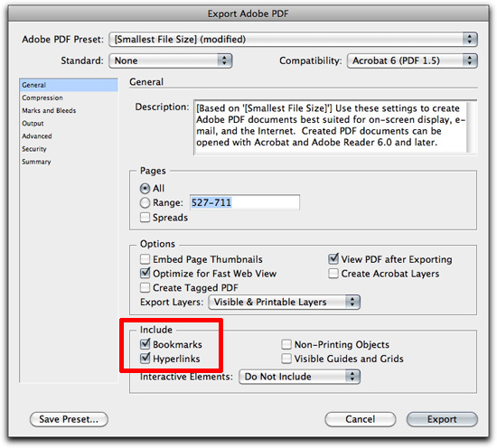Open the Adobe PDF Preset dropdown

click(293, 39)
